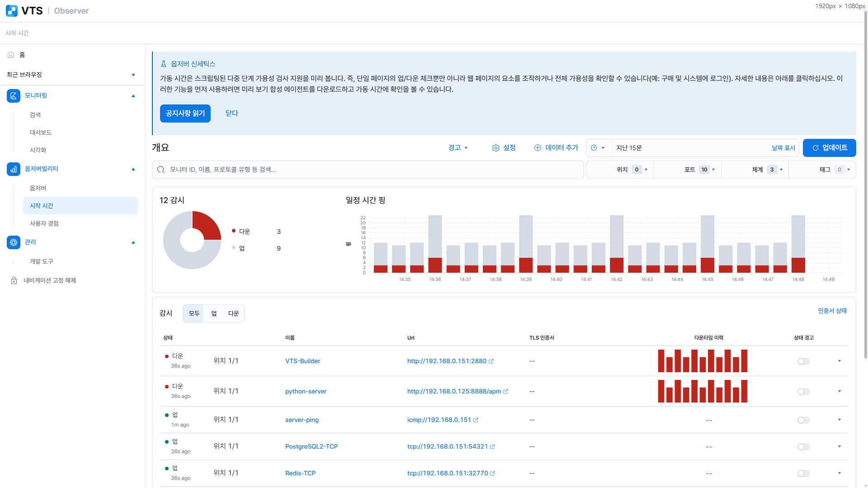This screenshot has width=868, height=488.
Task: Click the lock icon for navigation pinning
Action: [x=14, y=280]
